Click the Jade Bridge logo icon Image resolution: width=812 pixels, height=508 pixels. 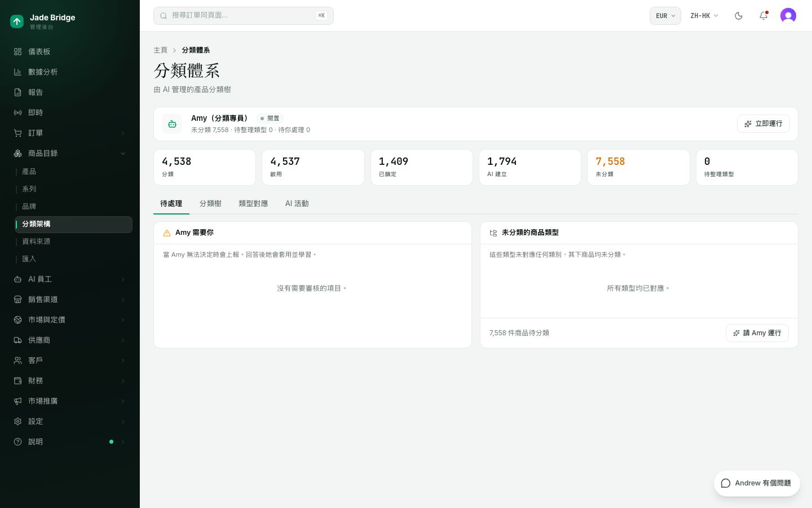[x=17, y=21]
